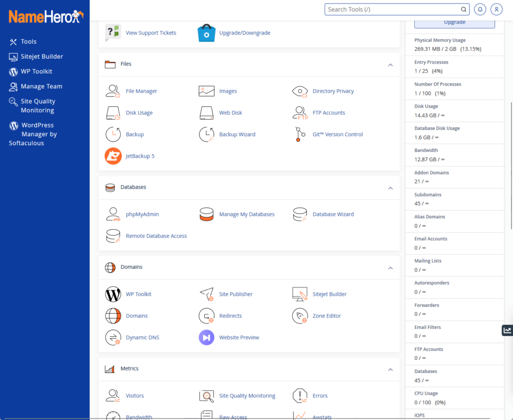Open the Redirects icon
This screenshot has height=420, width=513.
coord(206,316)
